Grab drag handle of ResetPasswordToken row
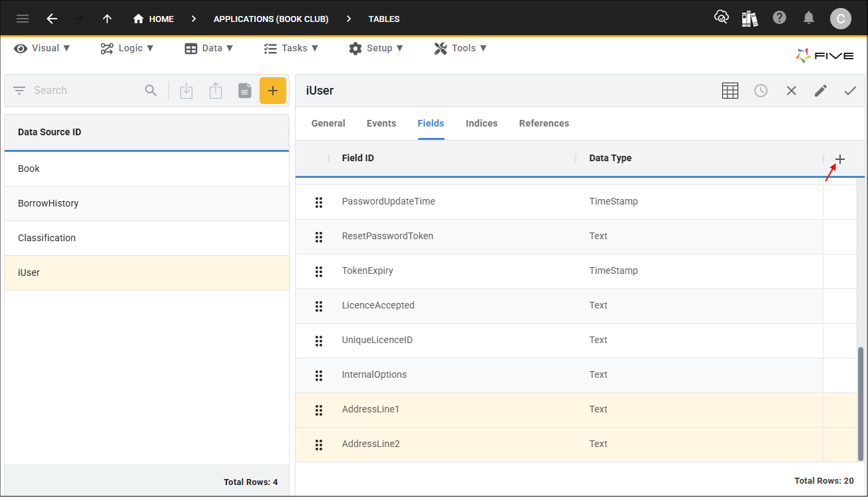This screenshot has height=497, width=868. tap(319, 237)
